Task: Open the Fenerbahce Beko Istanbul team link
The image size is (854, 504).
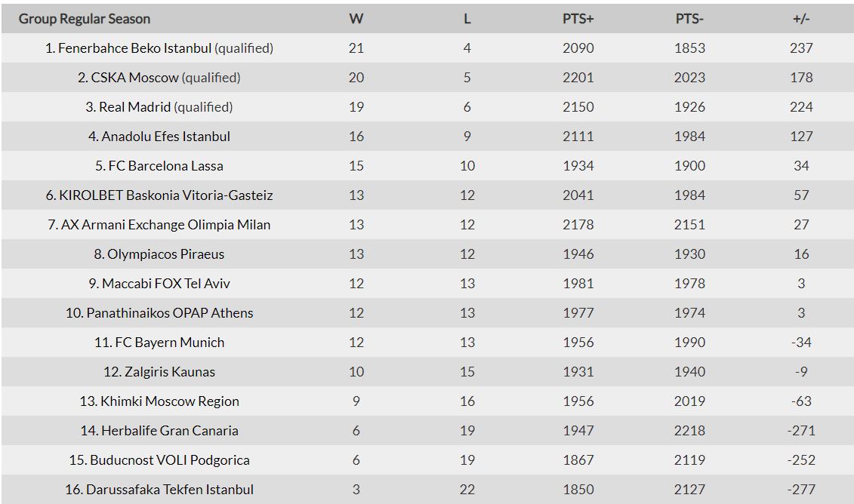Action: [x=134, y=48]
